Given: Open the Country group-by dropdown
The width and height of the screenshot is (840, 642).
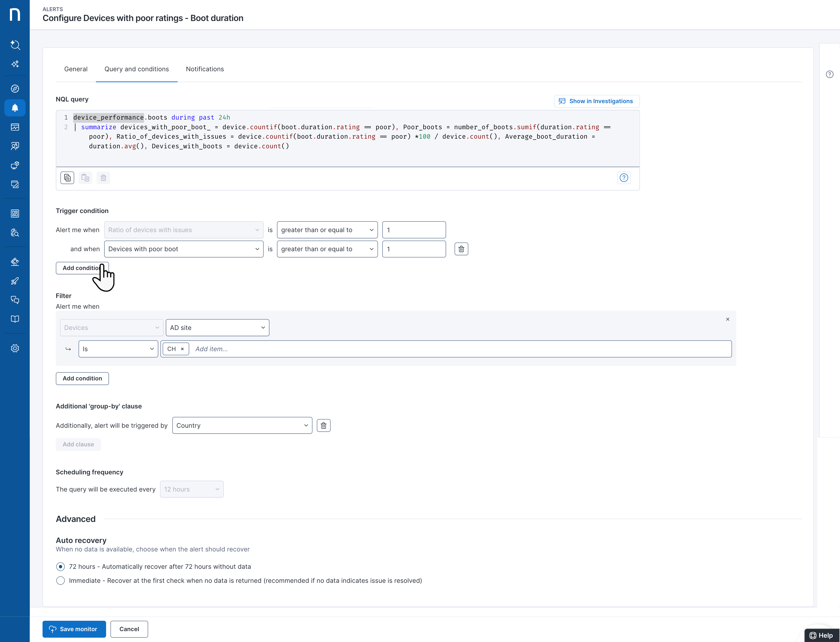Looking at the screenshot, I should [242, 425].
